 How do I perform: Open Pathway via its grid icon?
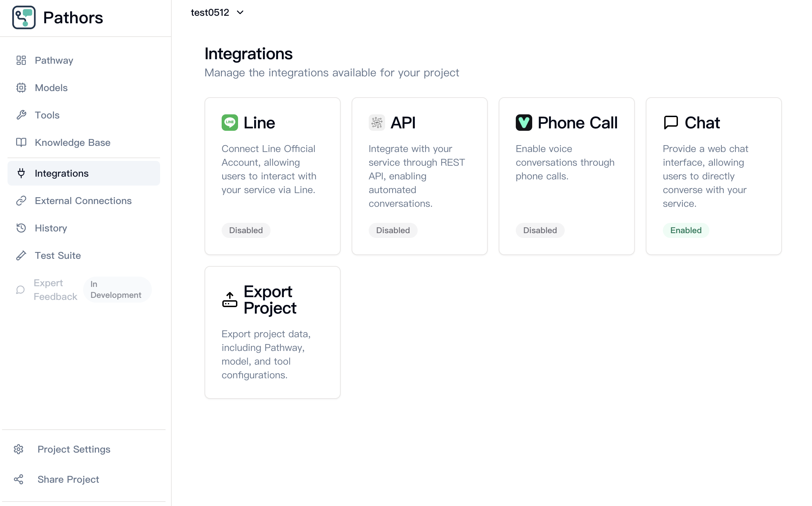point(21,60)
